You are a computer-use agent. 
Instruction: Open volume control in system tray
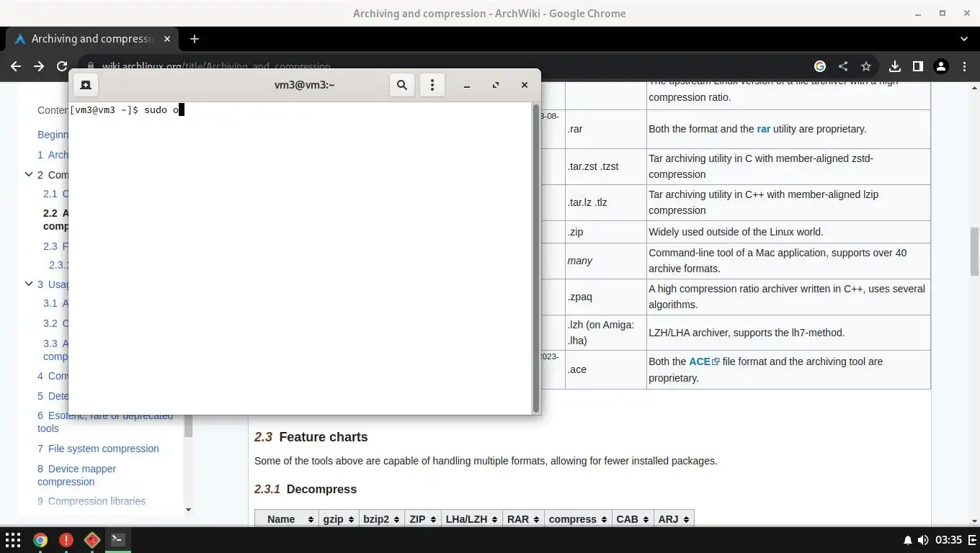tap(923, 540)
